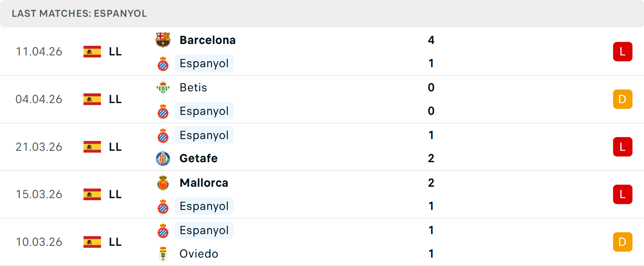Click the 15.03.26 match date
This screenshot has height=266, width=644.
coord(39,194)
